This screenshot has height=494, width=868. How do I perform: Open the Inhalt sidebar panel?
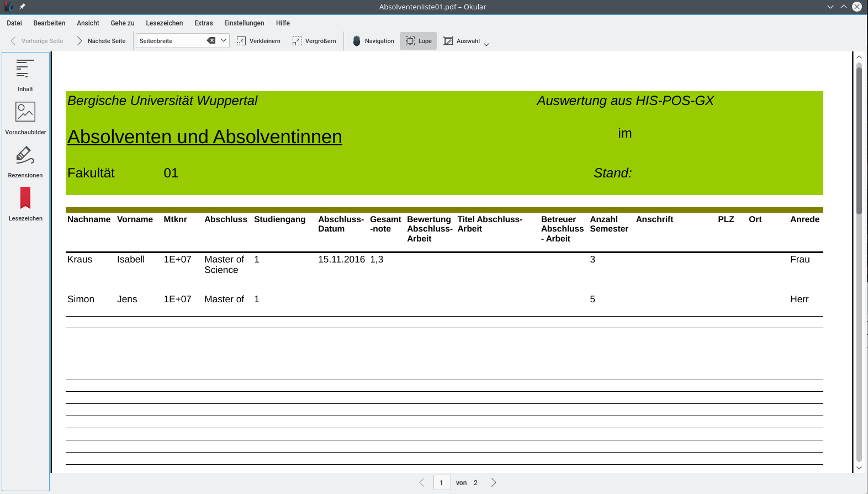point(25,75)
